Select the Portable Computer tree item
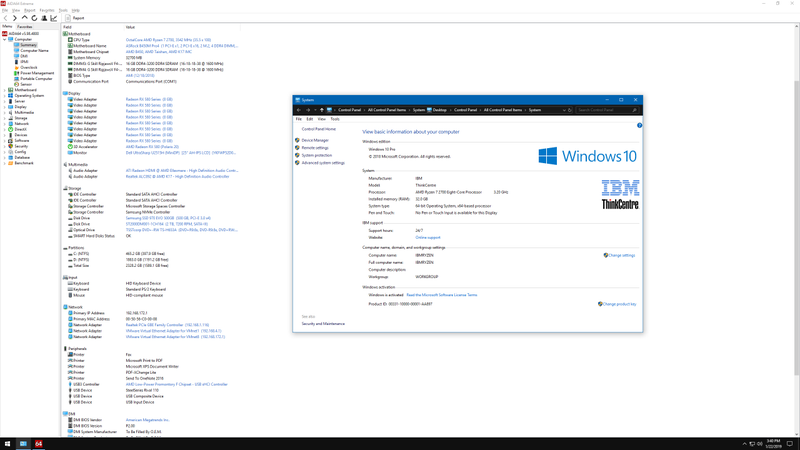This screenshot has height=450, width=800. point(36,79)
